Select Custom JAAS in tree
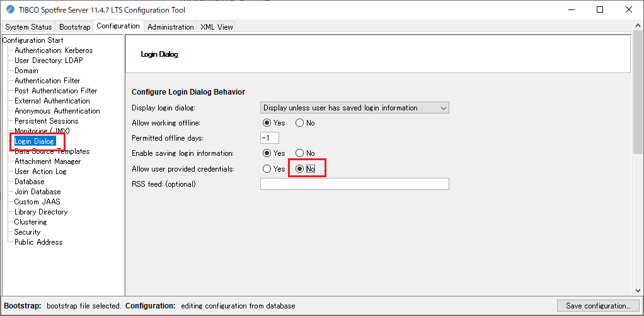The height and width of the screenshot is (316, 644). [x=37, y=202]
